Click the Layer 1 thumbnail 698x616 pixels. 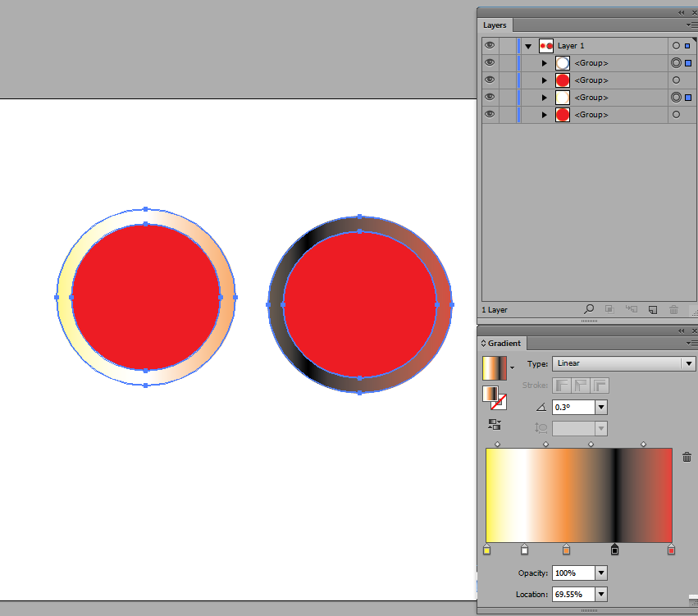click(545, 46)
